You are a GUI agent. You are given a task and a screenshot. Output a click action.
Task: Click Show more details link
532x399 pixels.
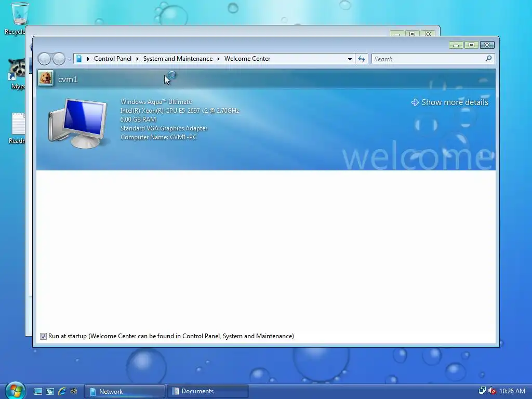pyautogui.click(x=449, y=102)
